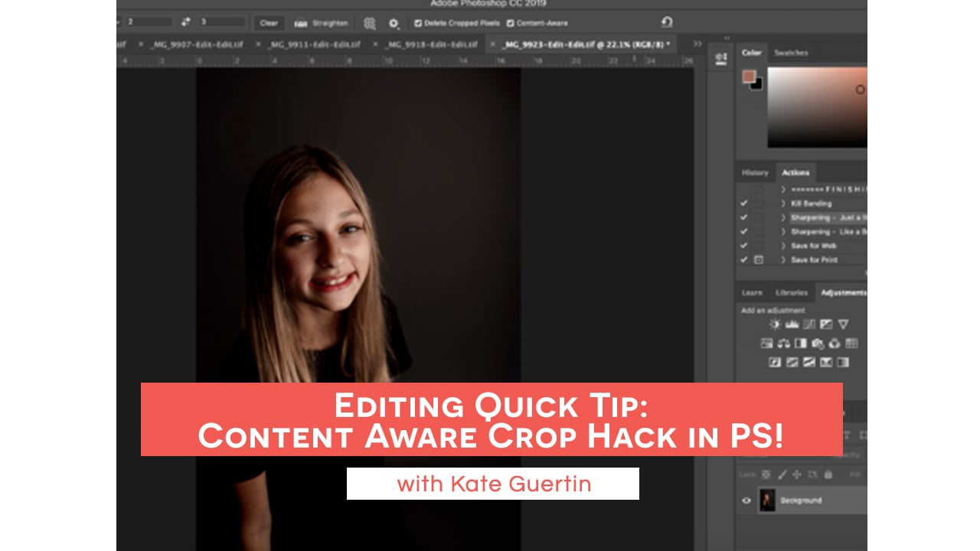Add a Posterize adjustment
Screen dimensions: 980x551
tap(792, 362)
